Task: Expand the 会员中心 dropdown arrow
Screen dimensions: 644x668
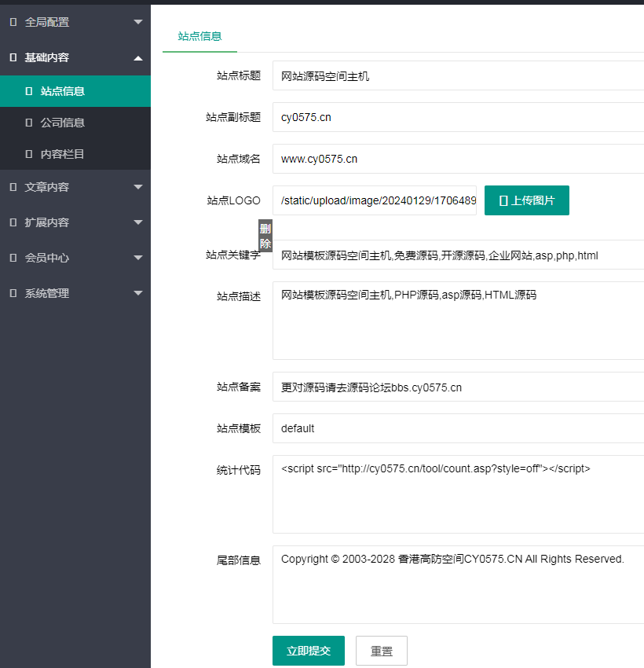Action: point(138,257)
